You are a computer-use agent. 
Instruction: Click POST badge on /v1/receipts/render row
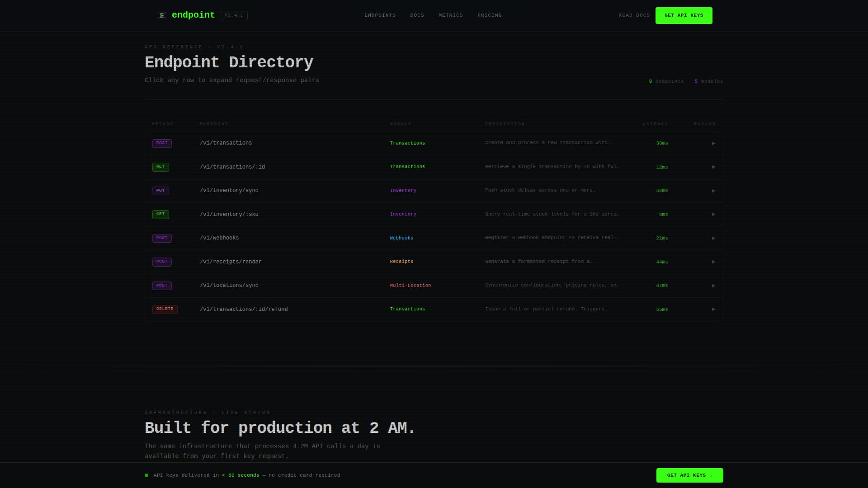click(x=162, y=262)
